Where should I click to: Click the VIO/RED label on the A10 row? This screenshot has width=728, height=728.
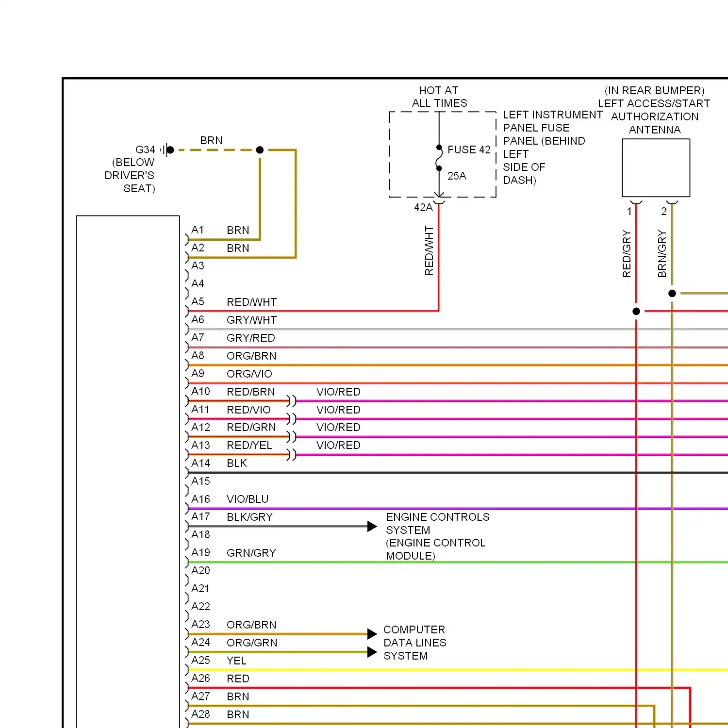(338, 392)
